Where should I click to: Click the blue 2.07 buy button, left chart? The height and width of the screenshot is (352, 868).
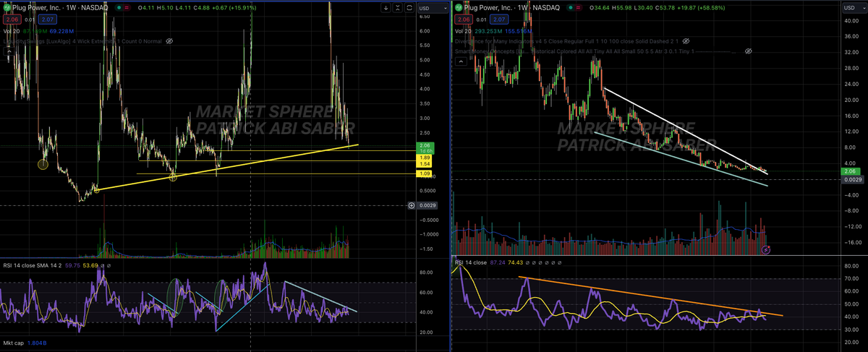(48, 20)
